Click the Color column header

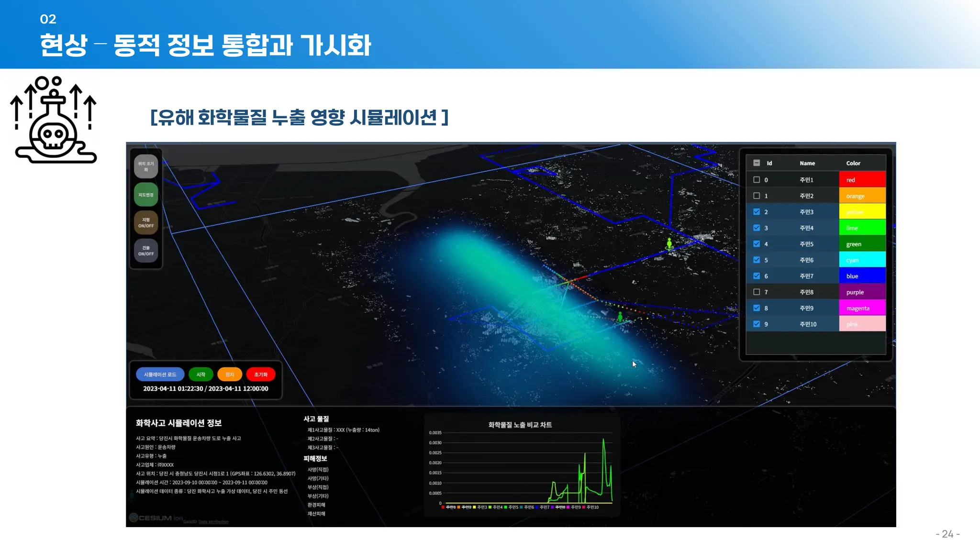coord(853,163)
